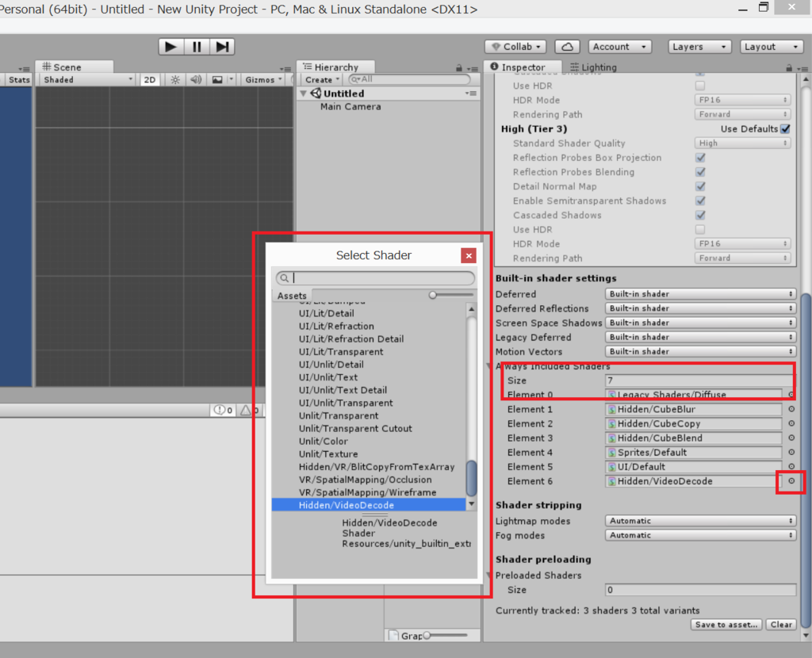
Task: Select the Scene tab
Action: click(74, 67)
